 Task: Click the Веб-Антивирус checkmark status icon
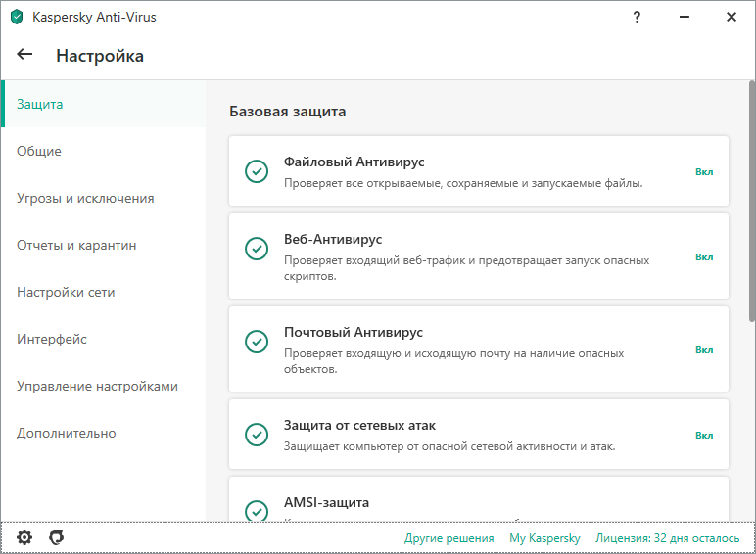[x=256, y=248]
